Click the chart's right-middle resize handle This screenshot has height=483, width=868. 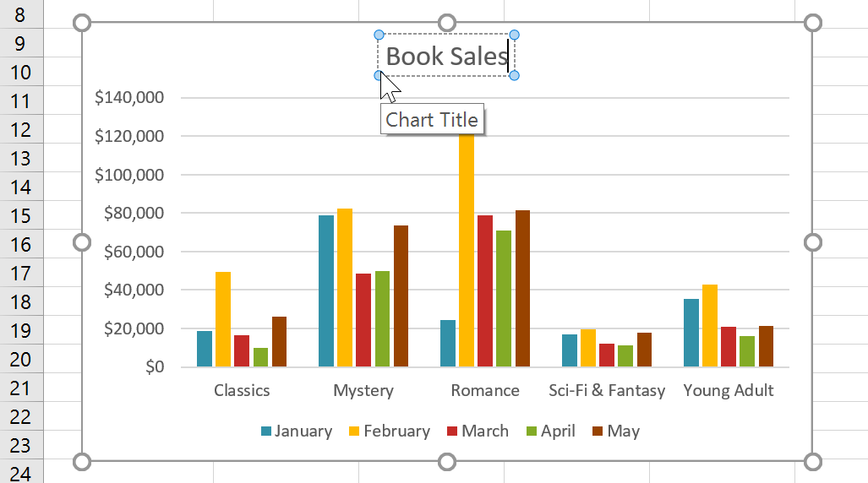[x=812, y=242]
